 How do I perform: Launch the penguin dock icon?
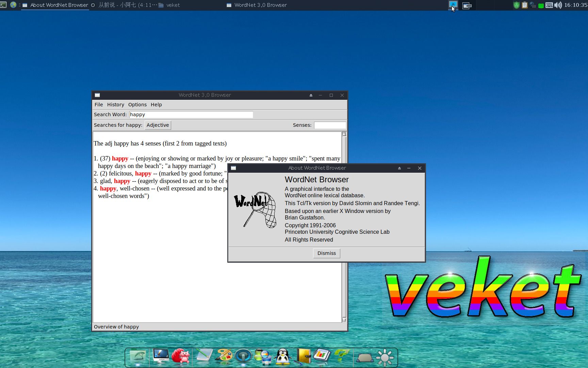(x=283, y=357)
